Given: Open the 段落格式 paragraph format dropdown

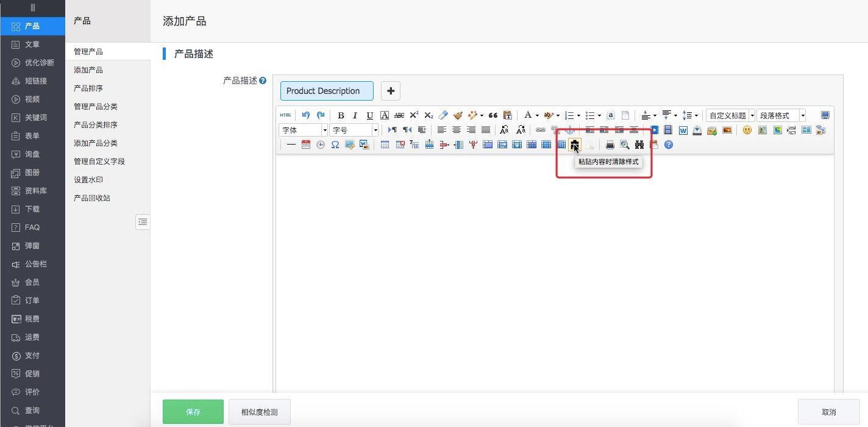Looking at the screenshot, I should pyautogui.click(x=781, y=115).
